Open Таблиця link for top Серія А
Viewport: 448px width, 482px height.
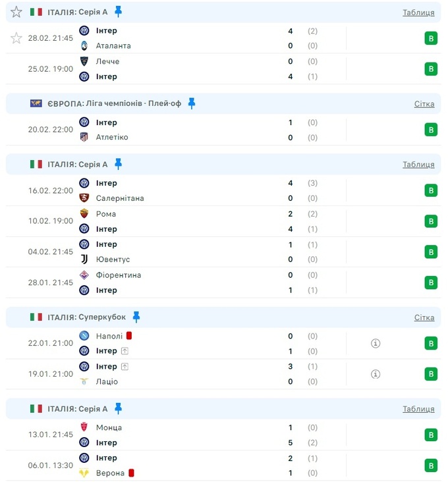tap(418, 13)
